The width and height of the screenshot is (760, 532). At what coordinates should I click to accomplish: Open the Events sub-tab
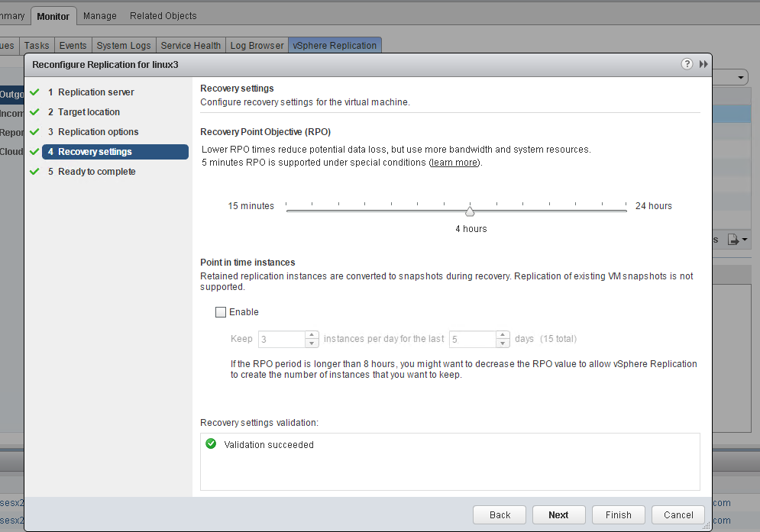pyautogui.click(x=73, y=46)
